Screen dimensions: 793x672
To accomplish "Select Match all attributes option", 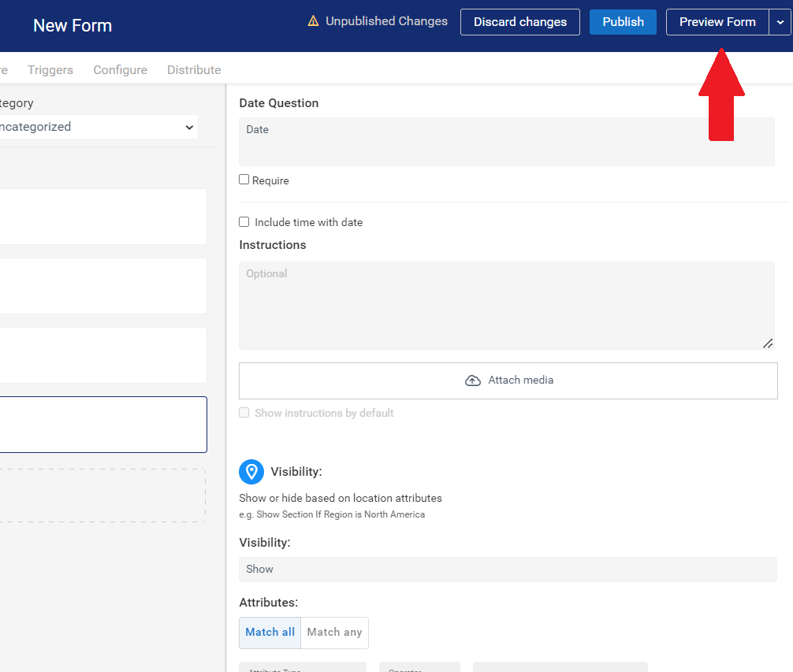I will pyautogui.click(x=270, y=633).
